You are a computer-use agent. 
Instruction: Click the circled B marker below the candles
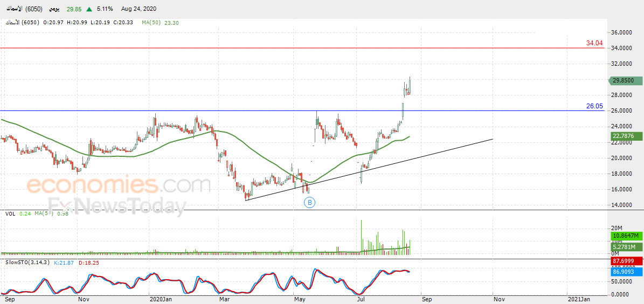click(310, 202)
